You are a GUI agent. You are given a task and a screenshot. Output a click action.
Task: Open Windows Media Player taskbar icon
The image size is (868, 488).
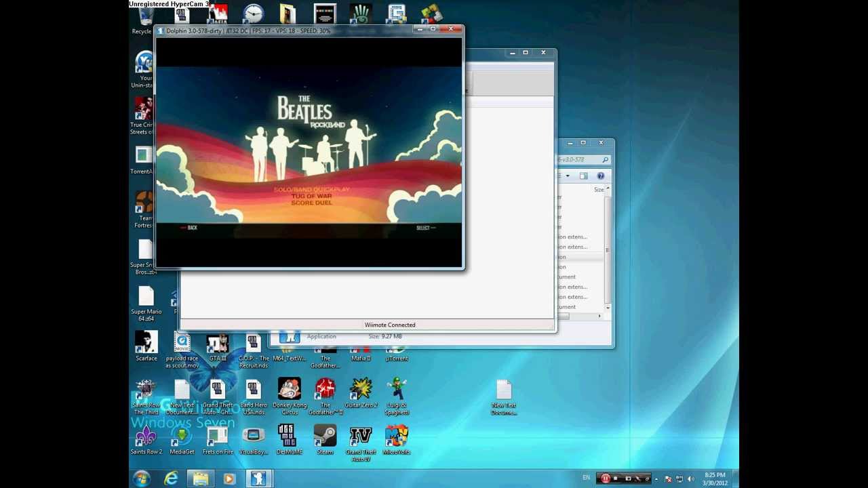(x=229, y=479)
